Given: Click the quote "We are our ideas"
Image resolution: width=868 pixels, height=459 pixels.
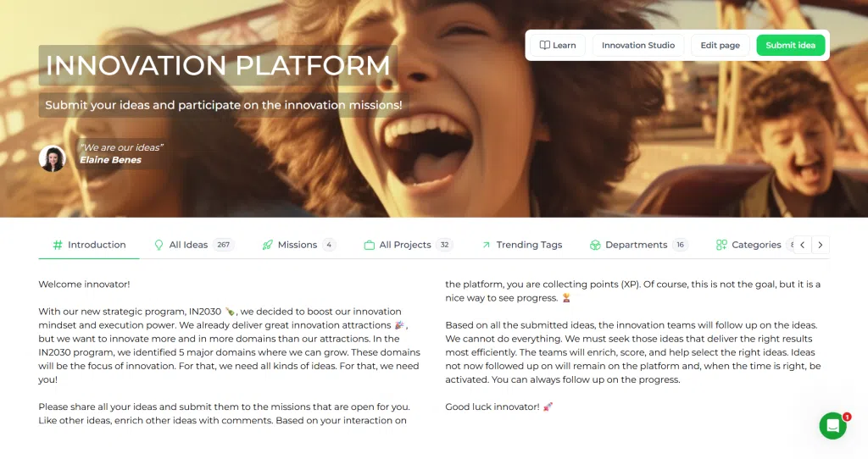Looking at the screenshot, I should point(122,147).
